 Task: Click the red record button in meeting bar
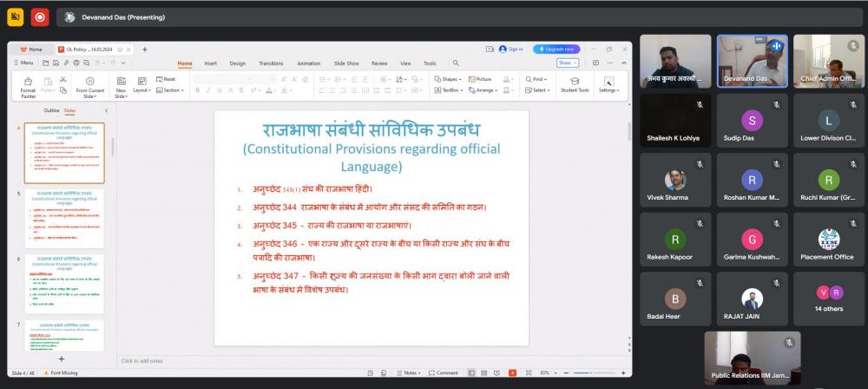(40, 16)
